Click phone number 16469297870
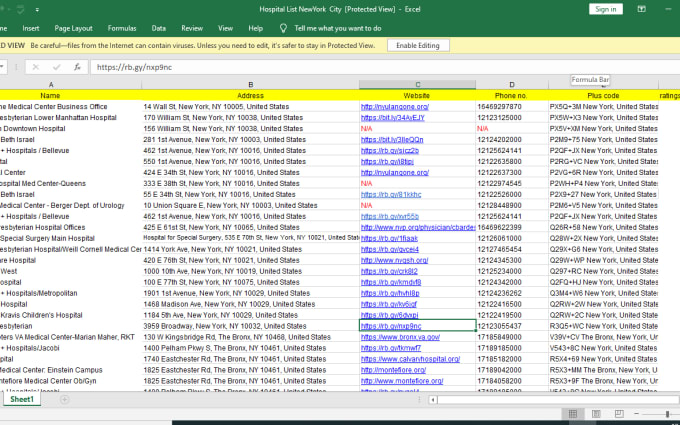 (x=512, y=107)
